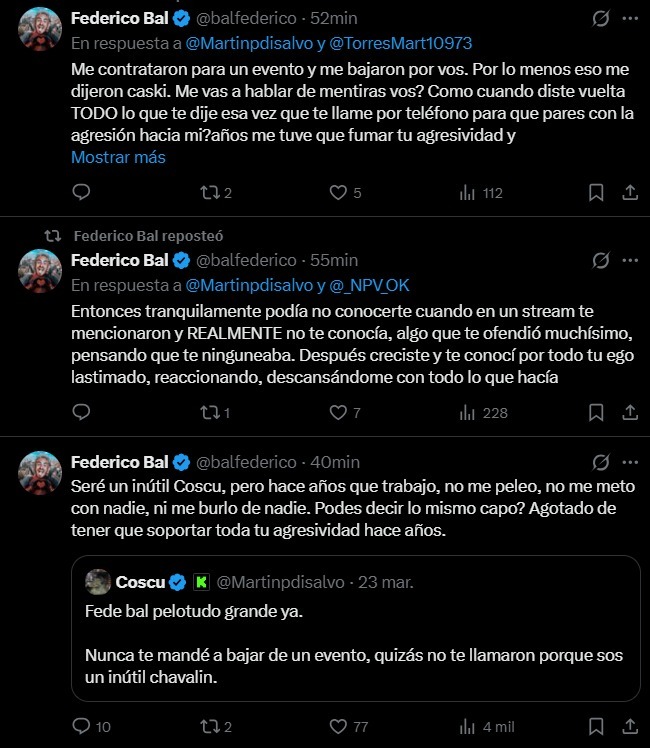Open the @TorresMart10973 mention link
This screenshot has width=650, height=748.
[x=403, y=43]
